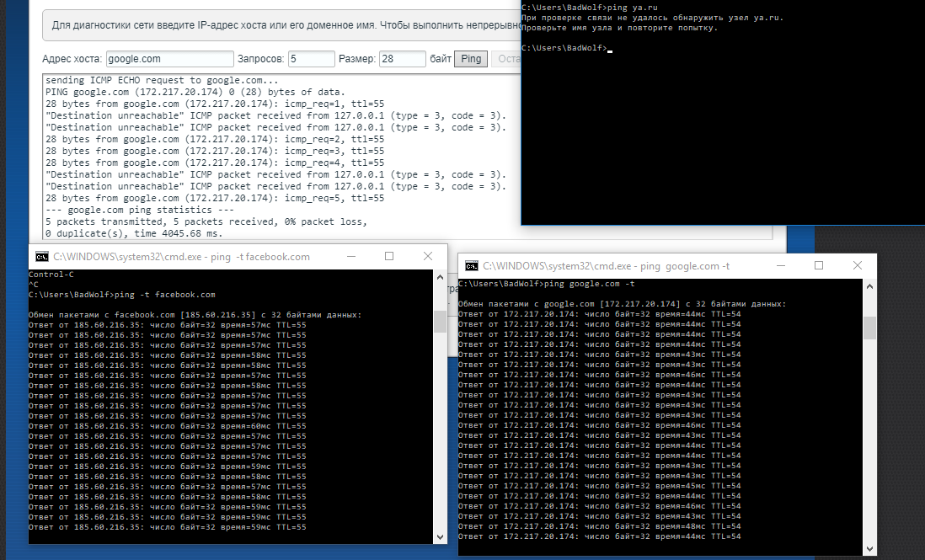This screenshot has width=925, height=560.
Task: Minimize the facebook.com ping cmd window
Action: coord(351,256)
